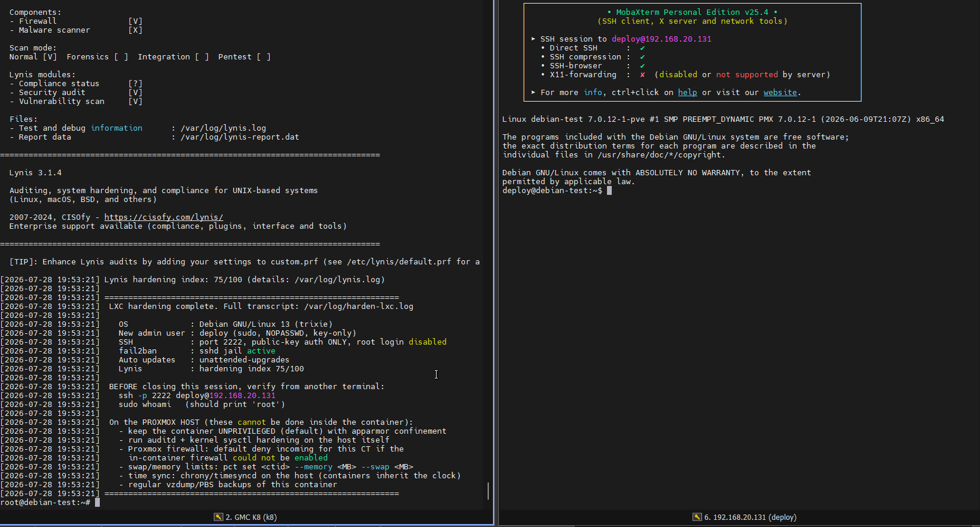Open https://cisofy.com/lynis/ link
This screenshot has height=527, width=980.
(164, 217)
